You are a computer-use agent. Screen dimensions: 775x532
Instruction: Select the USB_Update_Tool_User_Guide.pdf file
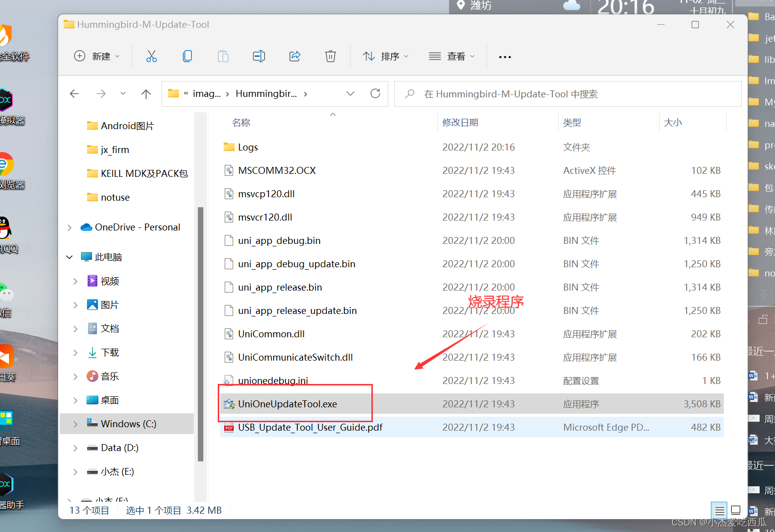coord(472,427)
